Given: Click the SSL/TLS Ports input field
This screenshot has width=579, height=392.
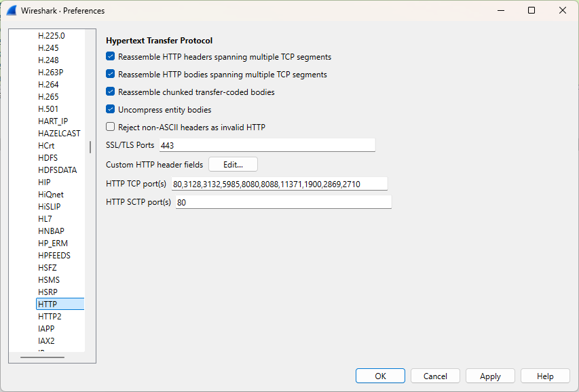Looking at the screenshot, I should tap(267, 145).
